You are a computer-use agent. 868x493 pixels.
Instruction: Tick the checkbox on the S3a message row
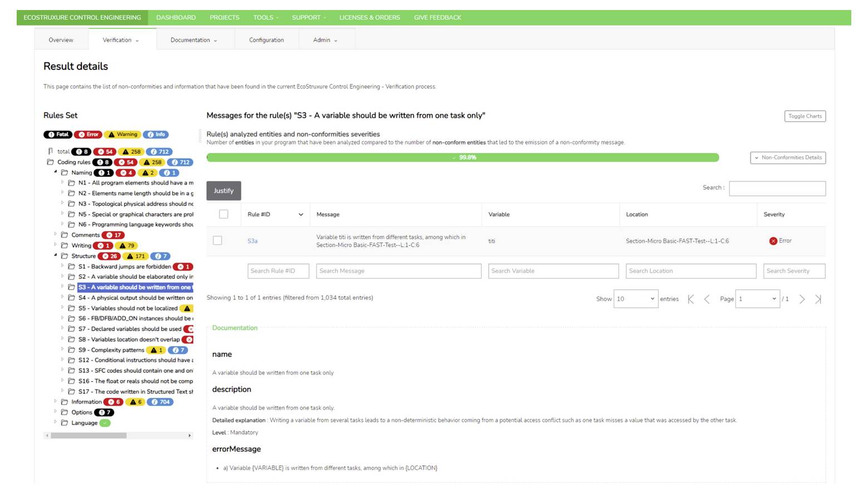pyautogui.click(x=218, y=240)
